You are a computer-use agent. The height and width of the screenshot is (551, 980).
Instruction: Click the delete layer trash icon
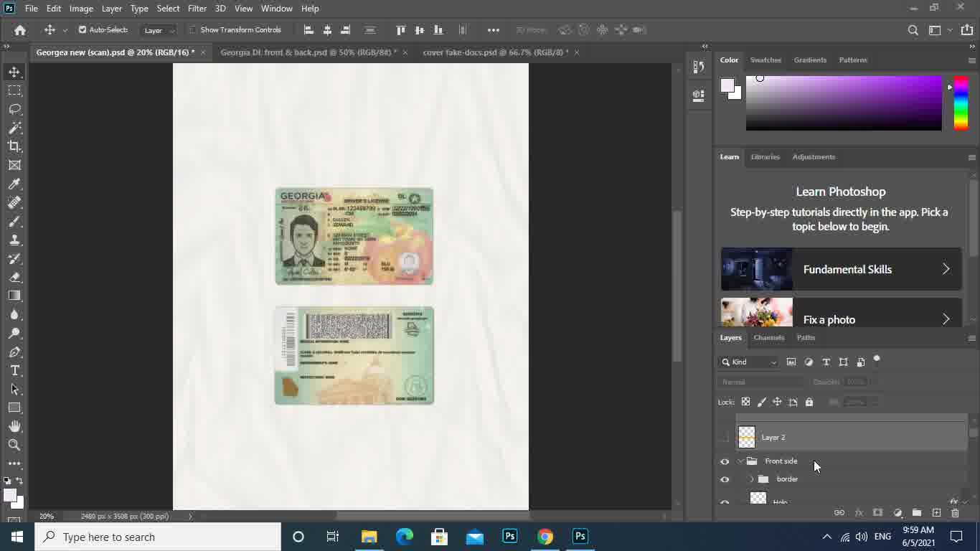(x=955, y=513)
